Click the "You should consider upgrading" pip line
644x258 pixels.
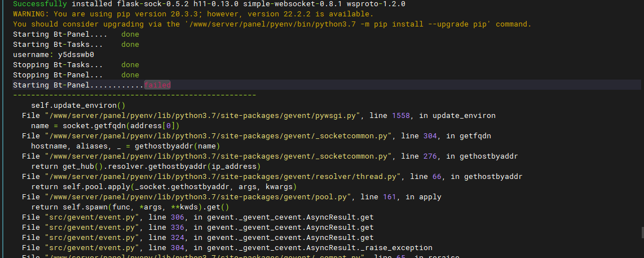coord(272,24)
